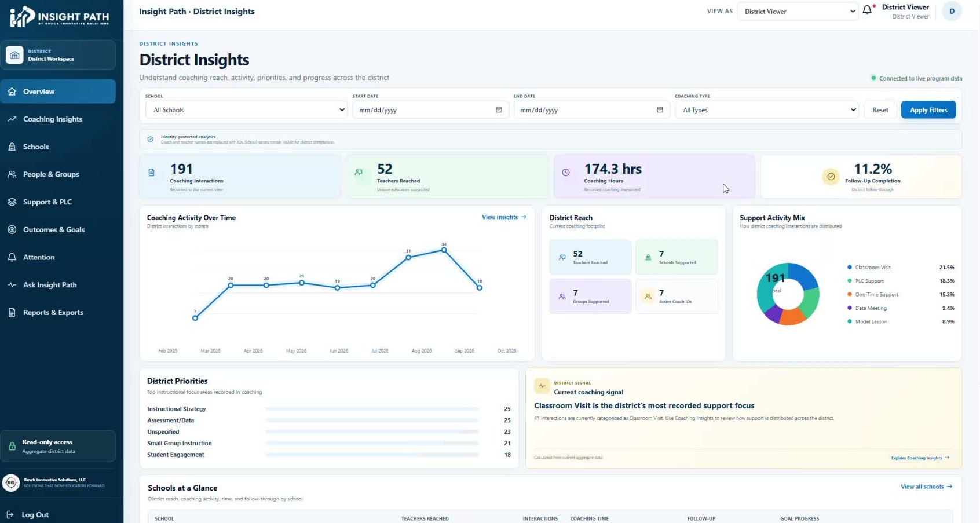The image size is (980, 523).
Task: Click the Attention bell icon in sidebar
Action: 12,257
